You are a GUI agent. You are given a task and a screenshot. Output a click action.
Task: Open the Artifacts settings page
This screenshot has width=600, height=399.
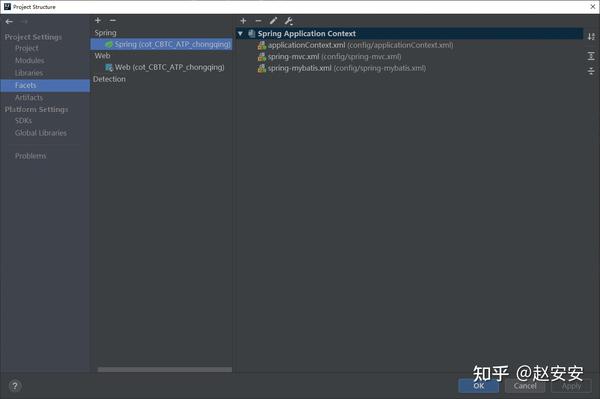tap(29, 98)
